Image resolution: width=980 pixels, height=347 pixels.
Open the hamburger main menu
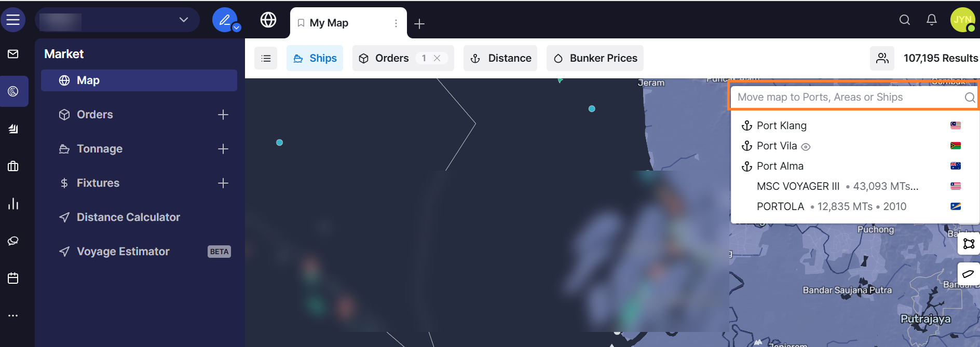coord(13,20)
